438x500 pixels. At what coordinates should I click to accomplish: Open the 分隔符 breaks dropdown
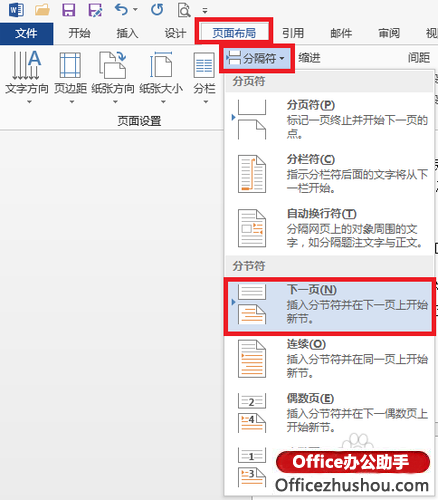click(257, 59)
